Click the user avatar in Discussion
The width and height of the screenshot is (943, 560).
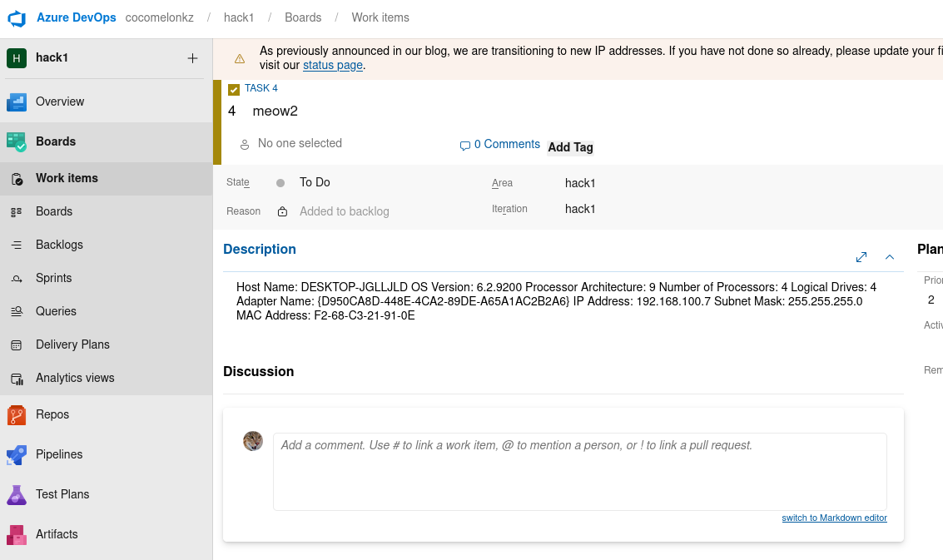coord(253,441)
